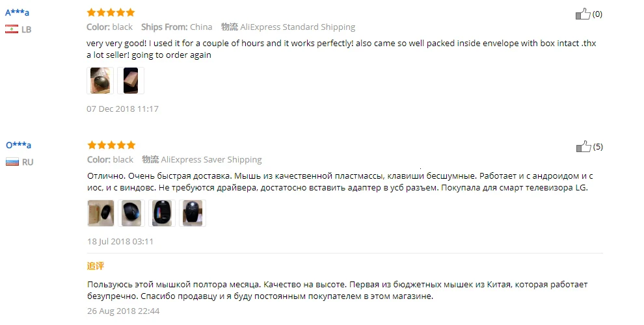
Task: Click O***a's five-star rating
Action: pyautogui.click(x=111, y=145)
